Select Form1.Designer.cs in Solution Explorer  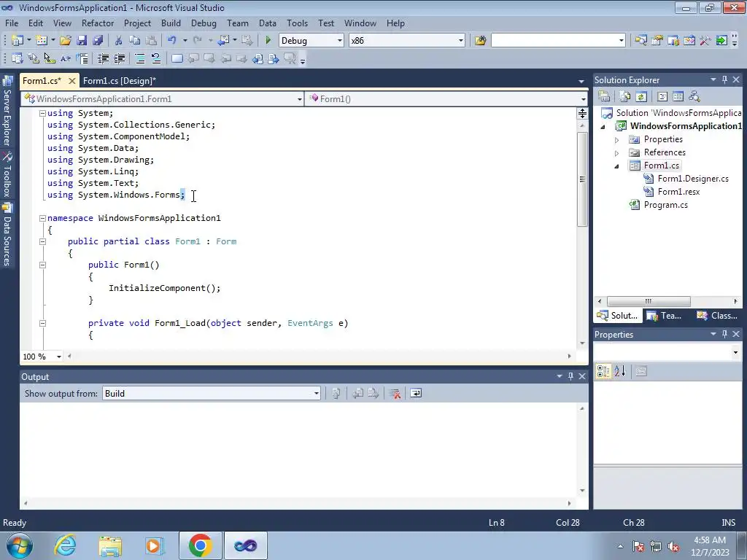[x=693, y=179]
